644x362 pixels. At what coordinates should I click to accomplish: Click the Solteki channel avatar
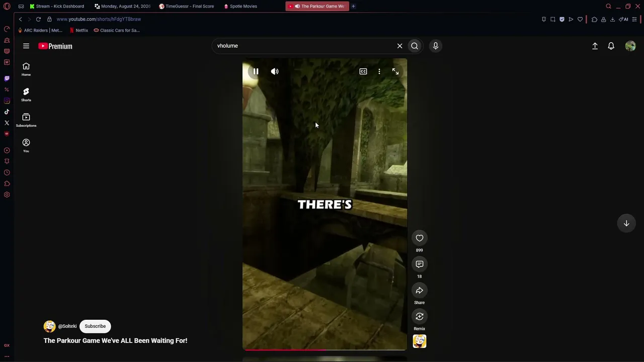pyautogui.click(x=49, y=326)
